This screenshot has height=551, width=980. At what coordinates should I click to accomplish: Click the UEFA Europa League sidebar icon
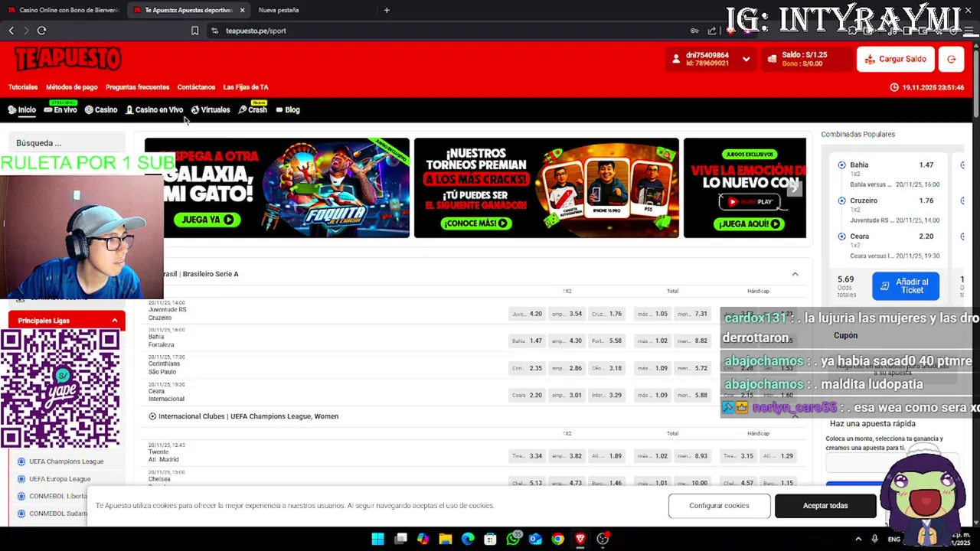[x=21, y=479]
